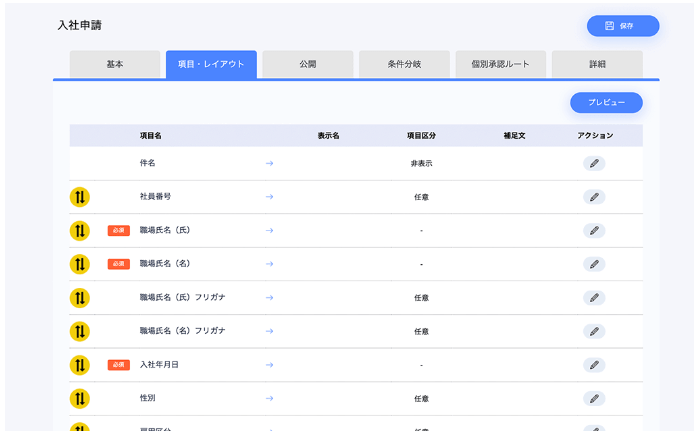Edit the 件名 row with pencil icon
Viewport: 698px width, 436px height.
pyautogui.click(x=594, y=163)
